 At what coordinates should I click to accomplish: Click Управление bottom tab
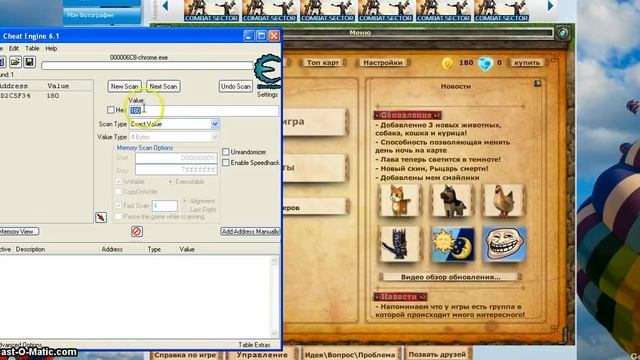262,355
